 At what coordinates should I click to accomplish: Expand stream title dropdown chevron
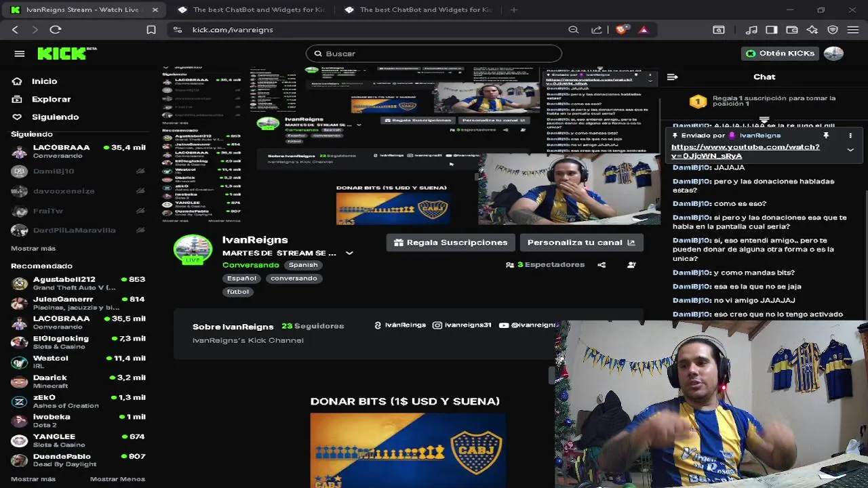(x=349, y=253)
